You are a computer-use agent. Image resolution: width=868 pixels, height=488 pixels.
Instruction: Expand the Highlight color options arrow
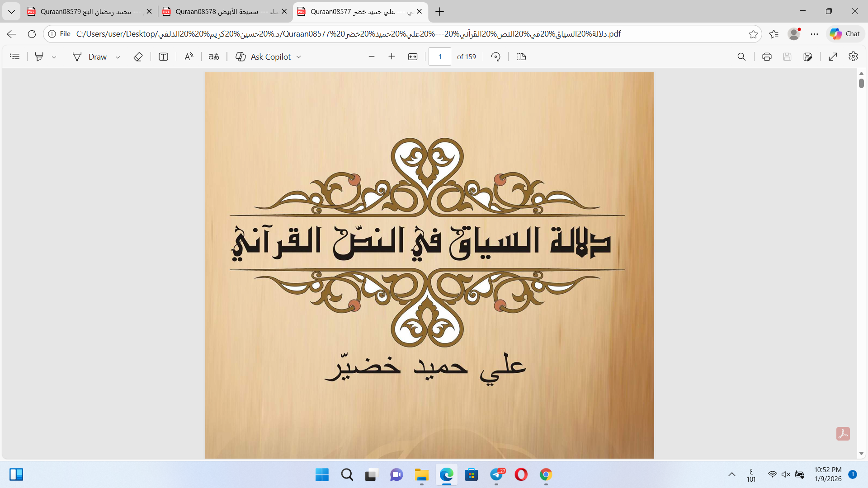click(54, 57)
